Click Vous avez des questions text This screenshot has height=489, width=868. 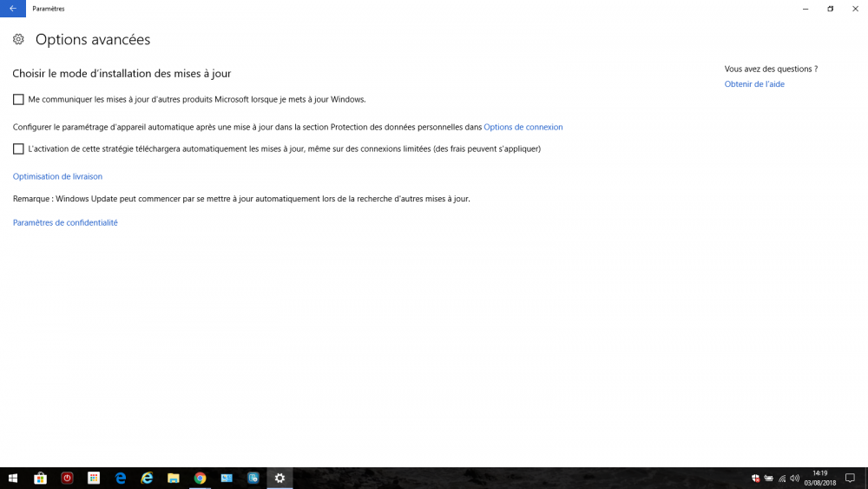(x=771, y=69)
